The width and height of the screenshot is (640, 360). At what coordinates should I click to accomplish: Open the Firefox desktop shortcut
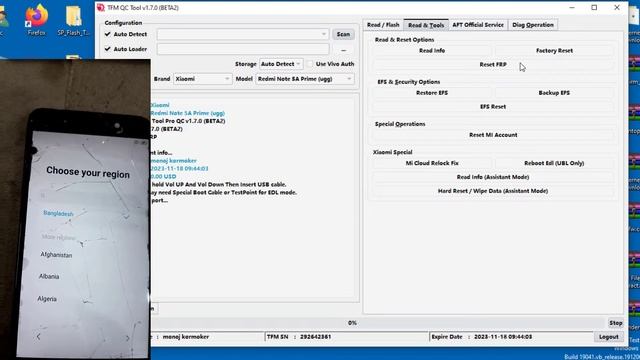36,19
